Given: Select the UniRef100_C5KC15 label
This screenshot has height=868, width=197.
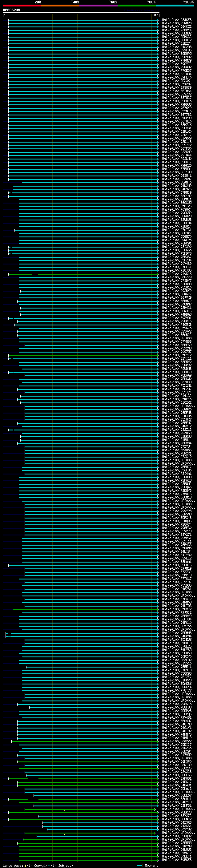Looking at the screenshot, I should 176,399.
